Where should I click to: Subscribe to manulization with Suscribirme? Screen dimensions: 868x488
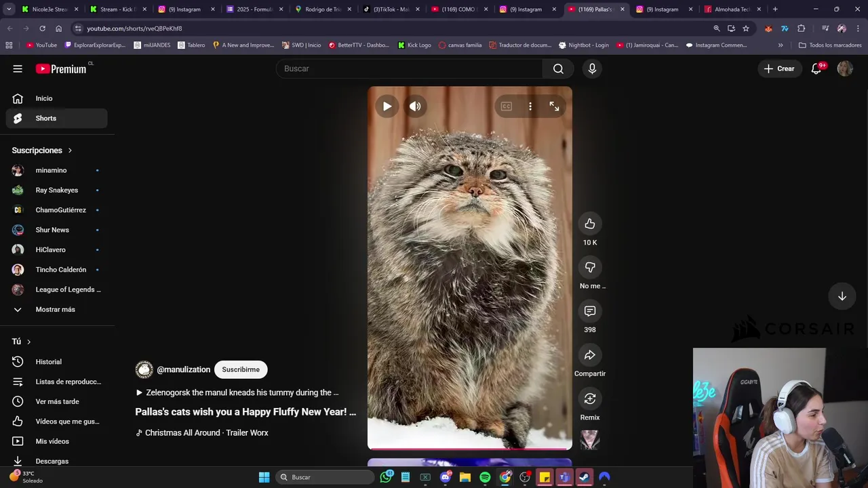click(241, 369)
